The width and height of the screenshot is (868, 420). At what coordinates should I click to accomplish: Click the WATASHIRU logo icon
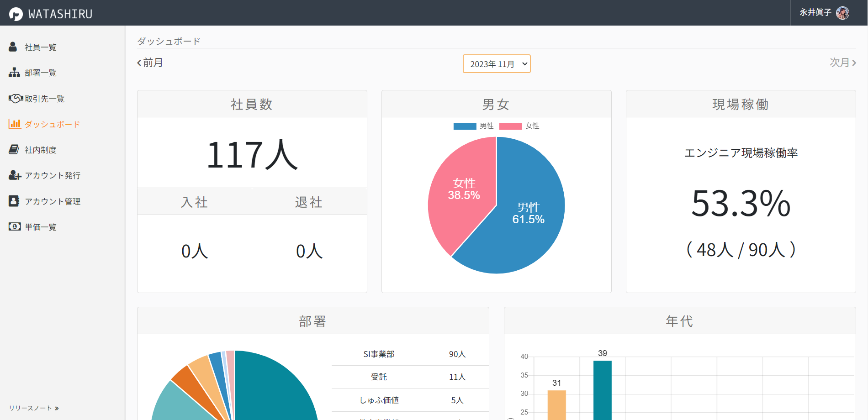point(16,14)
